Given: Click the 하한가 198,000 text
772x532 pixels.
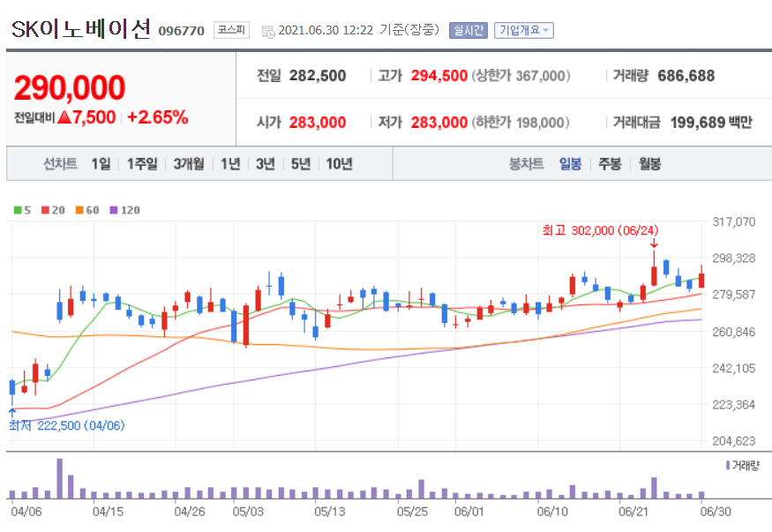Looking at the screenshot, I should pyautogui.click(x=521, y=122).
